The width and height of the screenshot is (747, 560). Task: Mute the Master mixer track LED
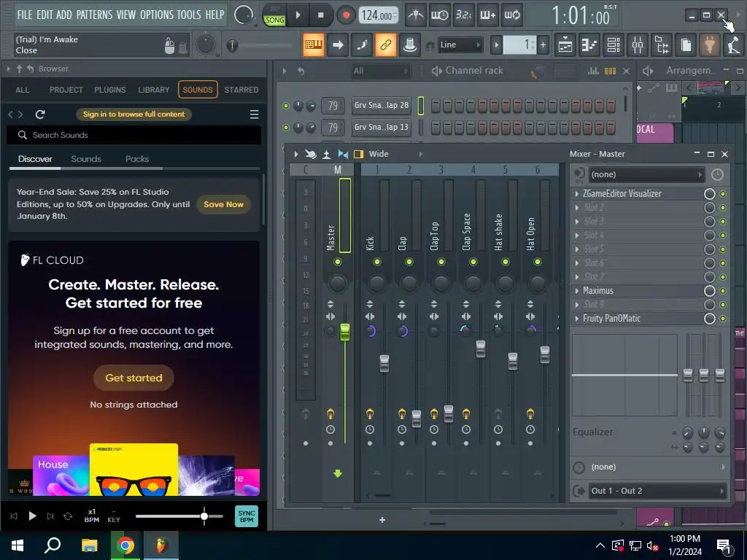(338, 262)
